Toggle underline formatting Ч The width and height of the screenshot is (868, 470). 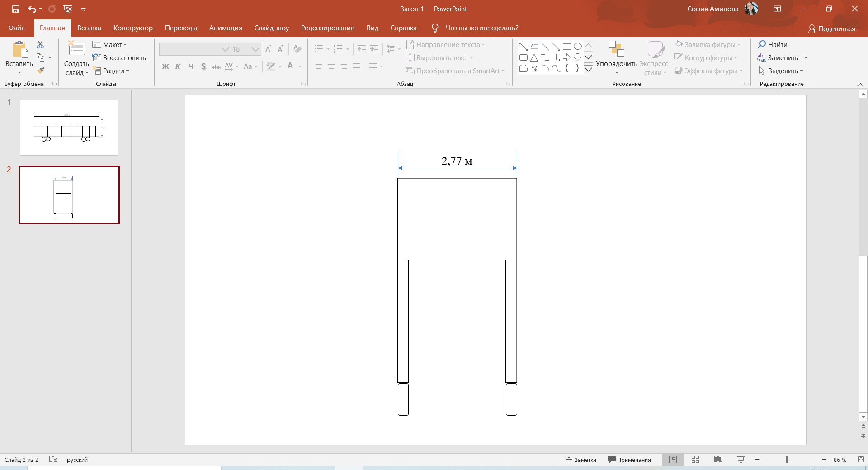pos(191,66)
